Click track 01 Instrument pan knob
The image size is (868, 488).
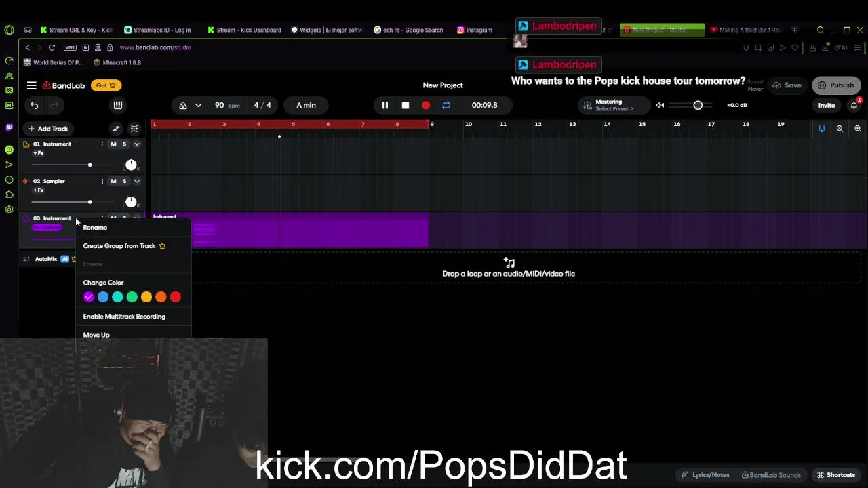(x=131, y=165)
